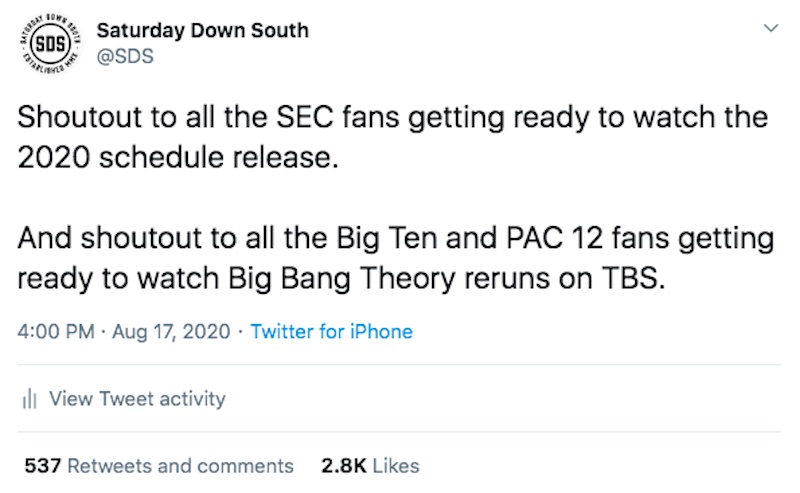Click the SDS logo circle center
Screen dimensions: 800x493
coord(51,43)
